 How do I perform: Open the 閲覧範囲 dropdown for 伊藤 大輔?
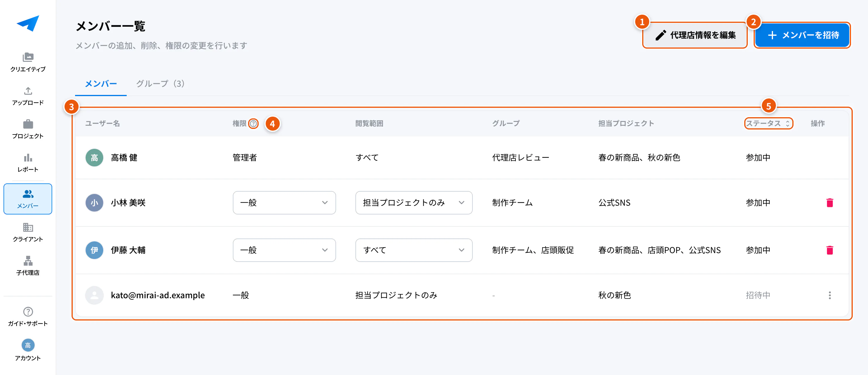tap(414, 250)
